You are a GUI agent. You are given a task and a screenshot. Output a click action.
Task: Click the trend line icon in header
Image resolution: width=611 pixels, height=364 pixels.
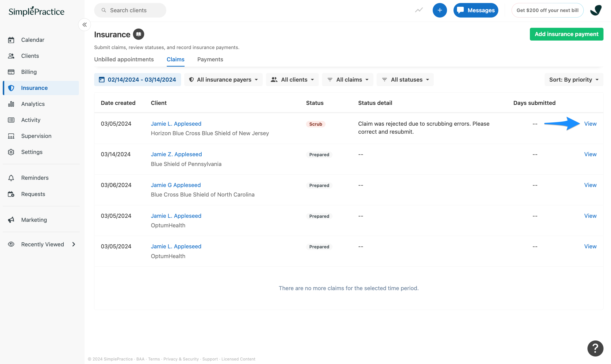click(419, 10)
